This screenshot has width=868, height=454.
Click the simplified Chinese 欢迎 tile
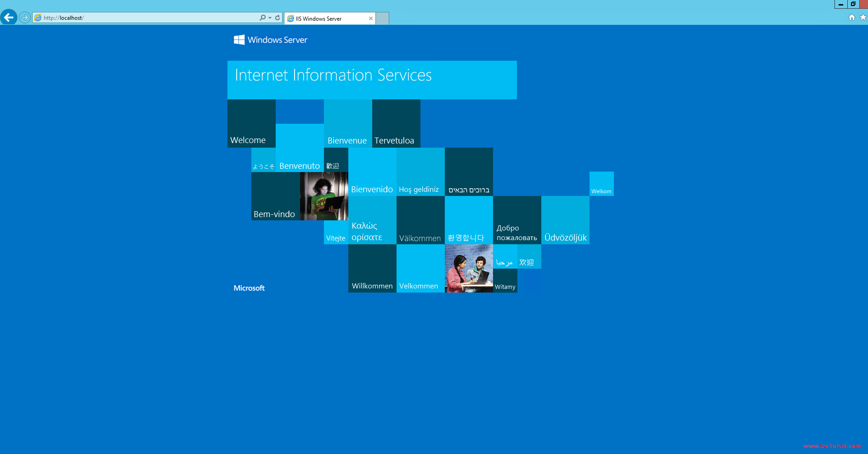[x=529, y=256]
